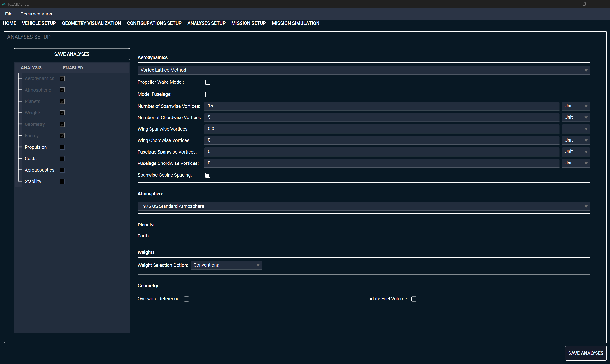
Task: Switch to the HOME tab
Action: coord(10,23)
